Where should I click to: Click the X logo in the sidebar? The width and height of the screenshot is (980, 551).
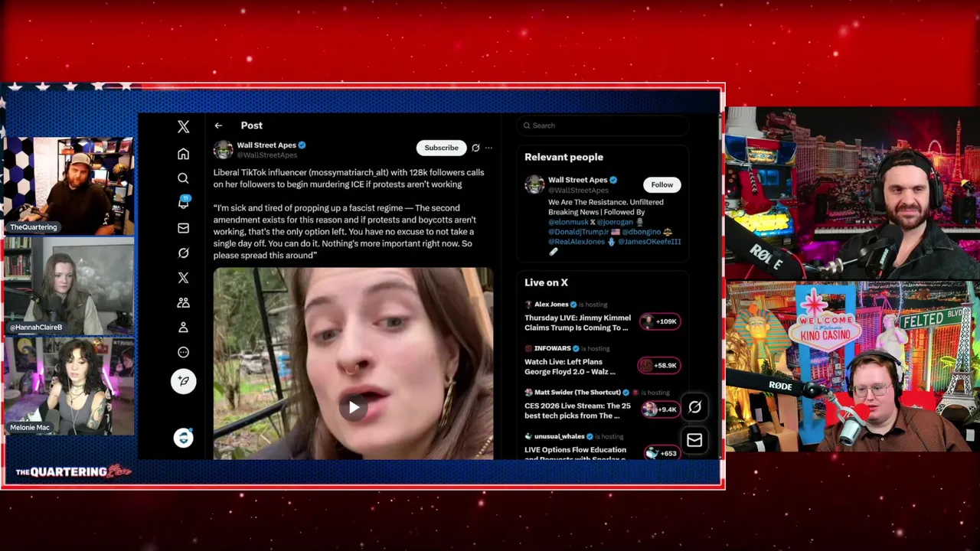tap(183, 127)
